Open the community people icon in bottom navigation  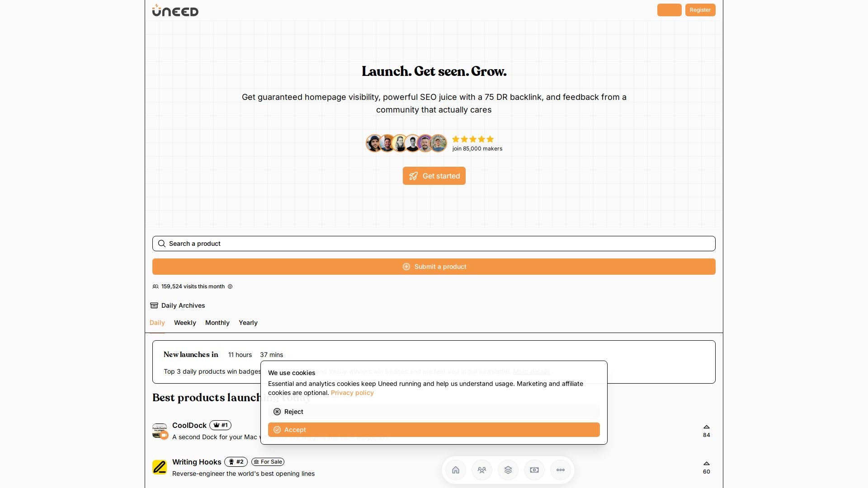(x=482, y=470)
